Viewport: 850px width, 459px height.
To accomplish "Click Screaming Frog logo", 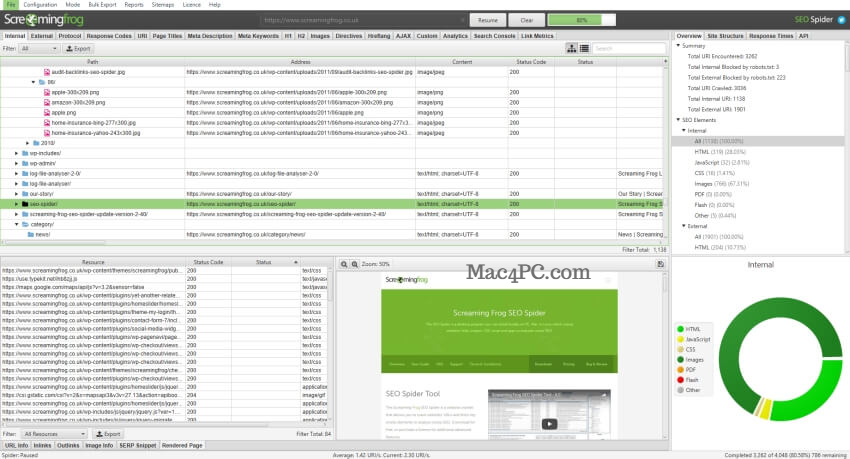I will pyautogui.click(x=43, y=20).
